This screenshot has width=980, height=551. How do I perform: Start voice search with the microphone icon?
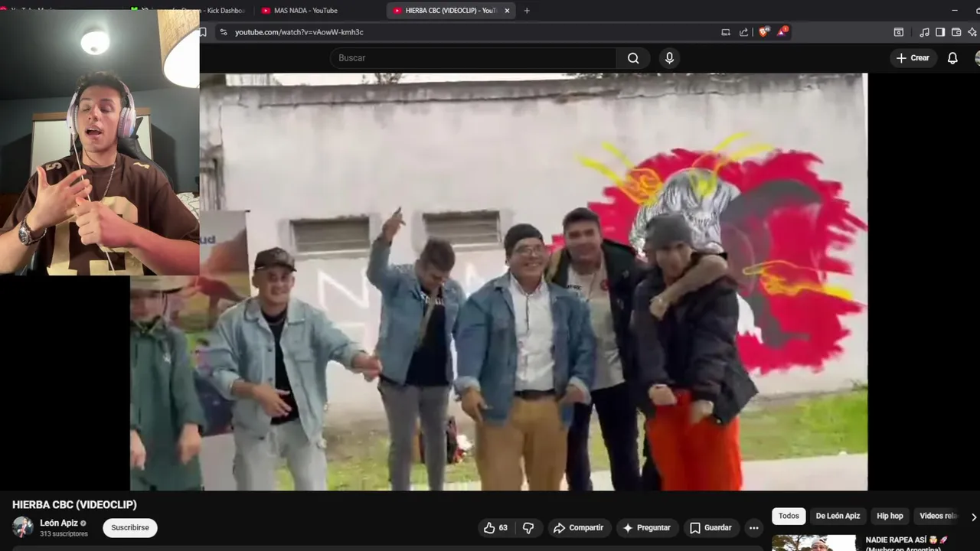pos(669,58)
